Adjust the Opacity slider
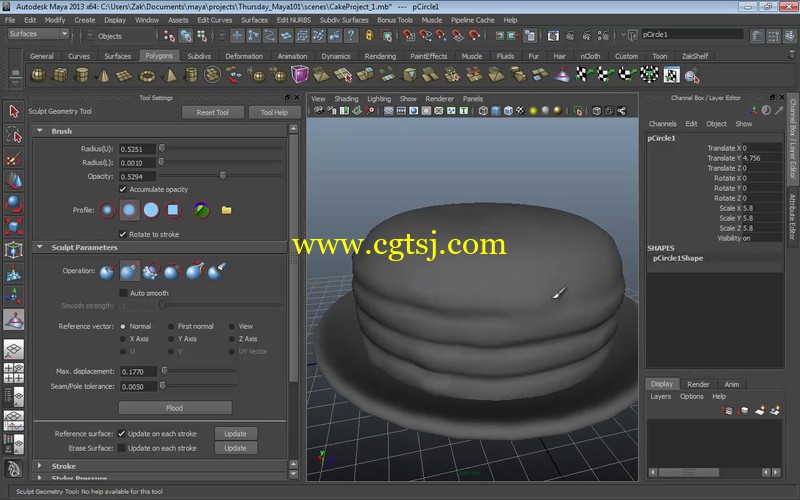The image size is (800, 500). [x=223, y=176]
